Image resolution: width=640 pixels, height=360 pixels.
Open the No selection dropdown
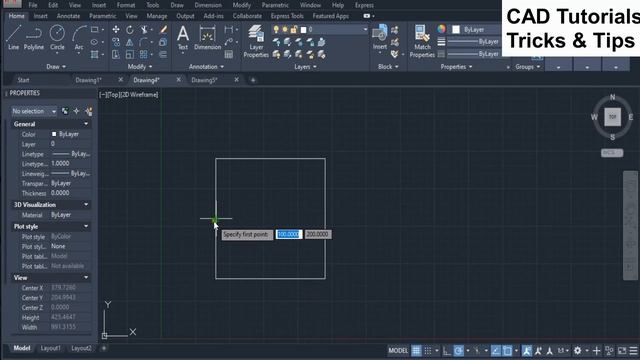point(34,111)
